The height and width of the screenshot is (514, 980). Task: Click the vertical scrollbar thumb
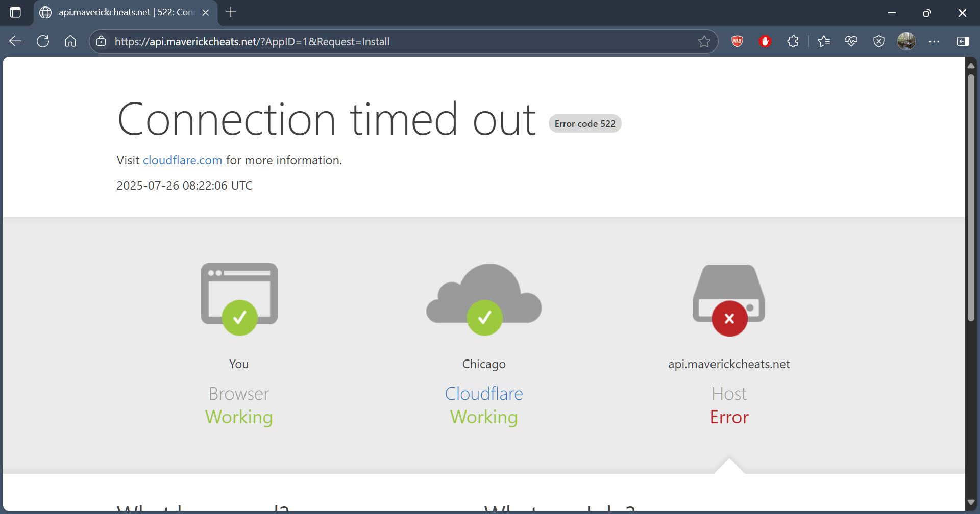[x=971, y=198]
